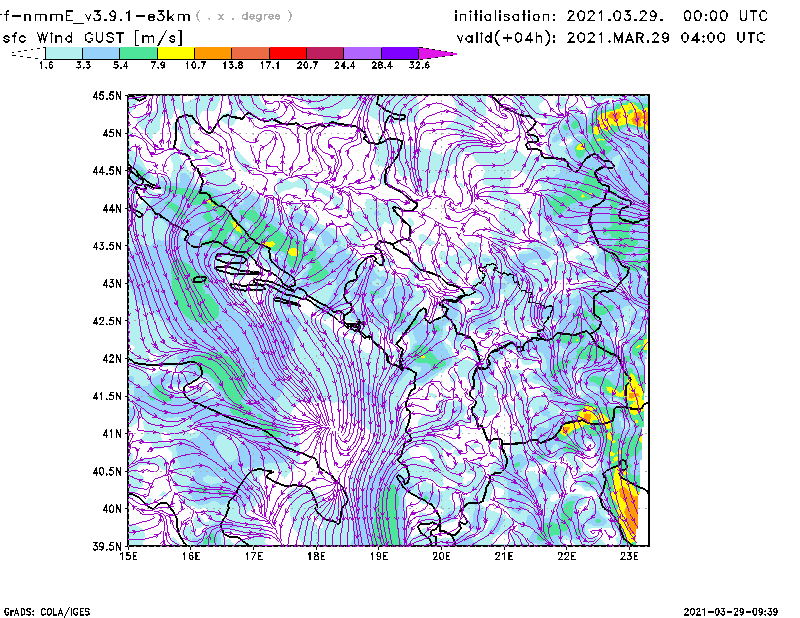800x618 pixels.
Task: Click the 42.5N latitude label
Action: pyautogui.click(x=107, y=321)
